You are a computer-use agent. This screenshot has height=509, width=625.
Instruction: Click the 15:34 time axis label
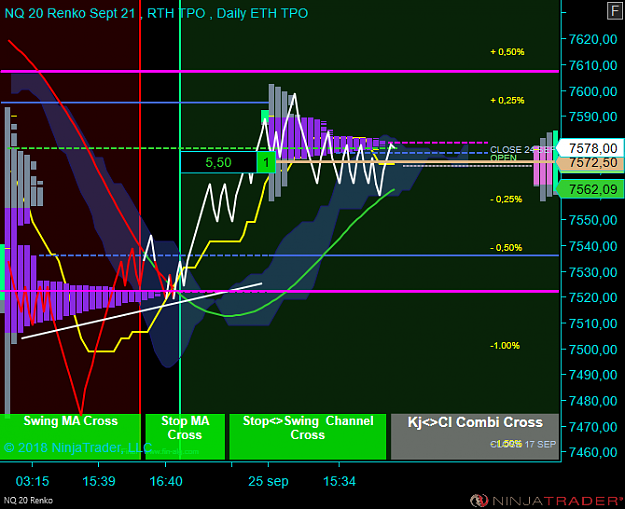coord(339,481)
